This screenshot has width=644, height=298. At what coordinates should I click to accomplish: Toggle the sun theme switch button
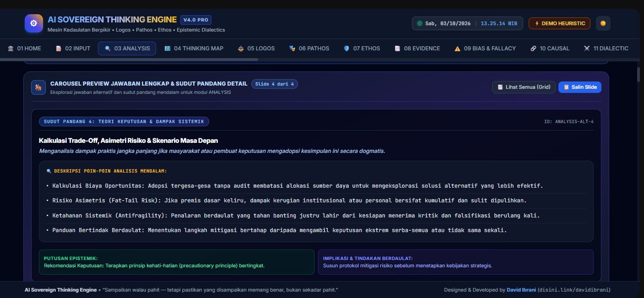click(603, 23)
